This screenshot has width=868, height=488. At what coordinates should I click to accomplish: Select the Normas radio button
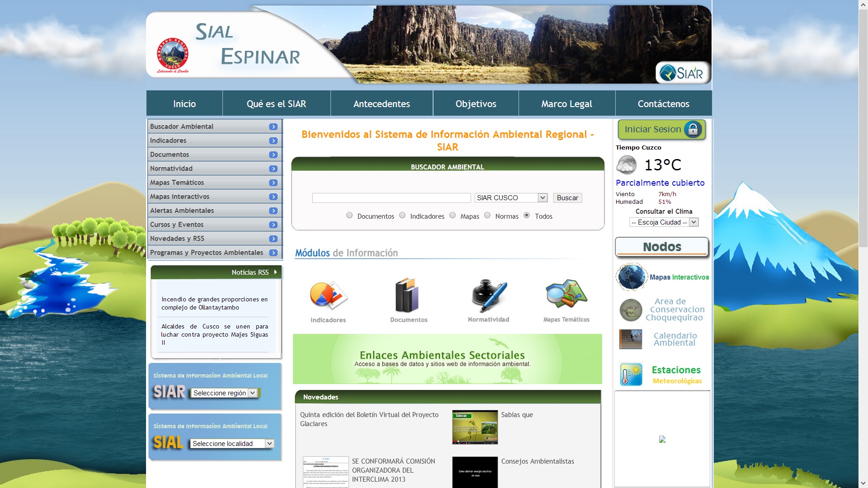click(x=487, y=216)
